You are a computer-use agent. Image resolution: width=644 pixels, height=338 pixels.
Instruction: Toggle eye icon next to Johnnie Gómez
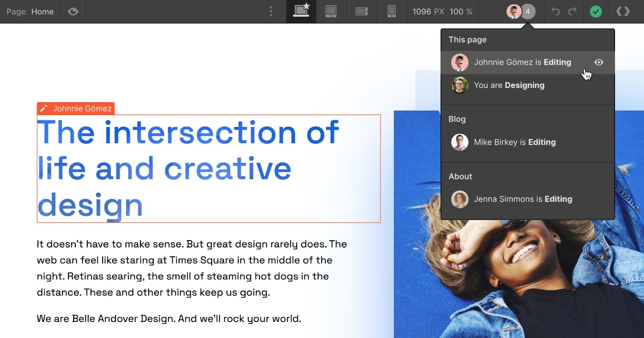599,62
